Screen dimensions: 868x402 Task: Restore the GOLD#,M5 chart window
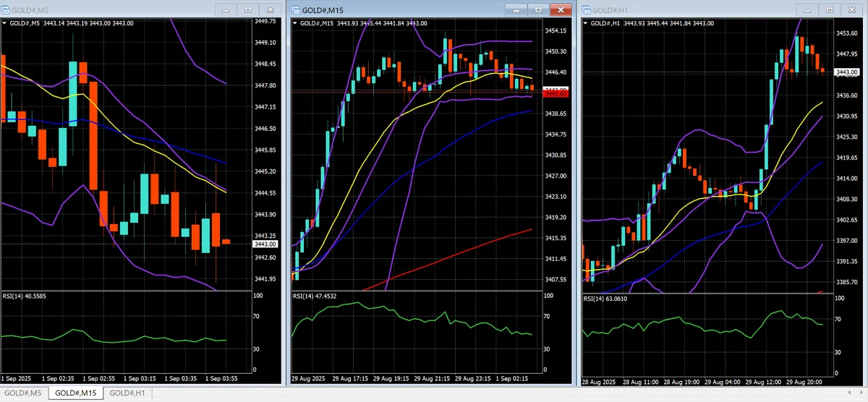click(x=248, y=10)
